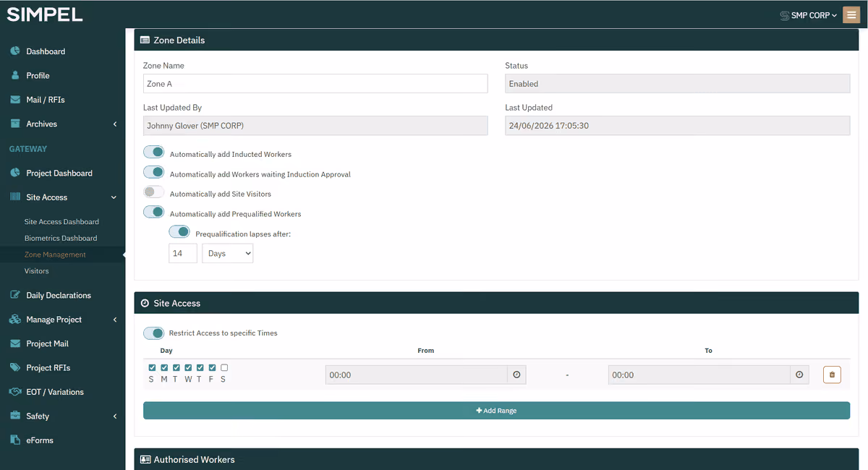Click the prequalification lapse number field
This screenshot has height=470, width=868.
coord(183,253)
